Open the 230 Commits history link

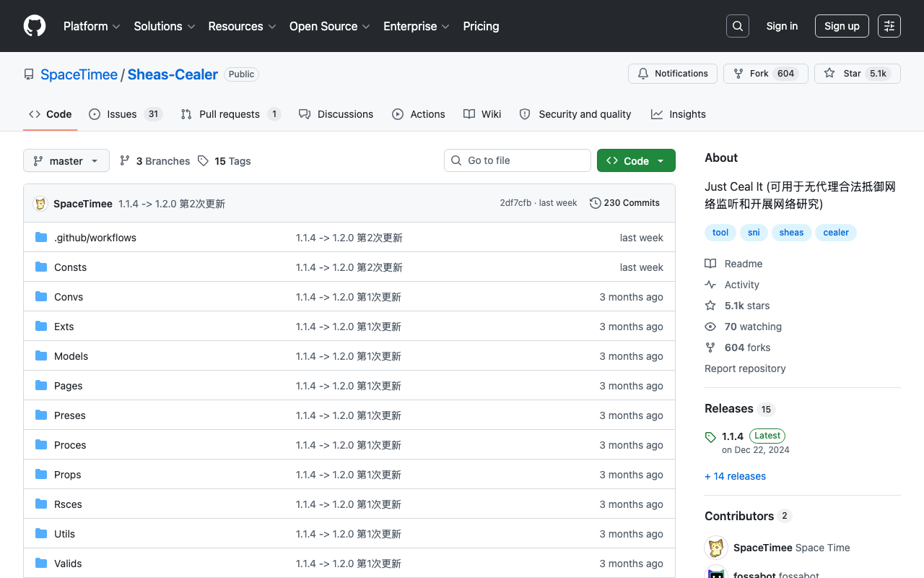(624, 203)
